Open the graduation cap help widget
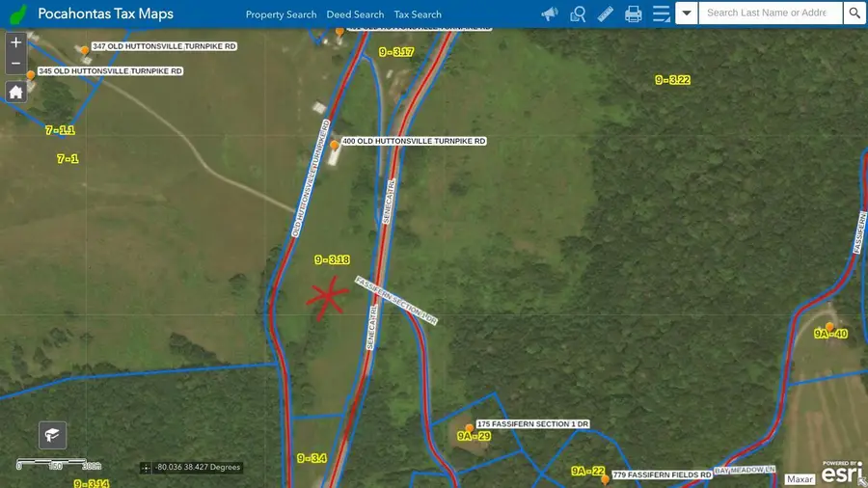 [53, 435]
